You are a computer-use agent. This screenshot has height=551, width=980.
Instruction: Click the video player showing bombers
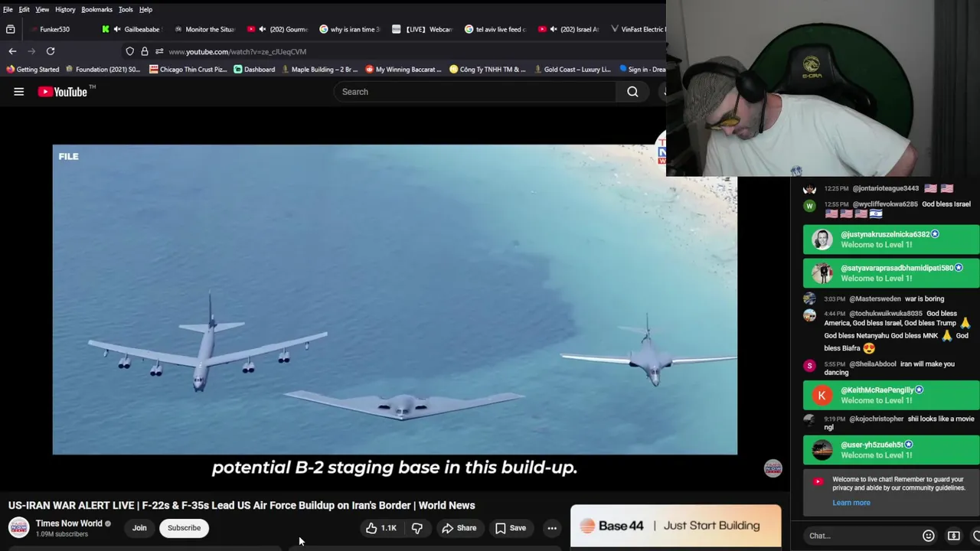pos(394,299)
